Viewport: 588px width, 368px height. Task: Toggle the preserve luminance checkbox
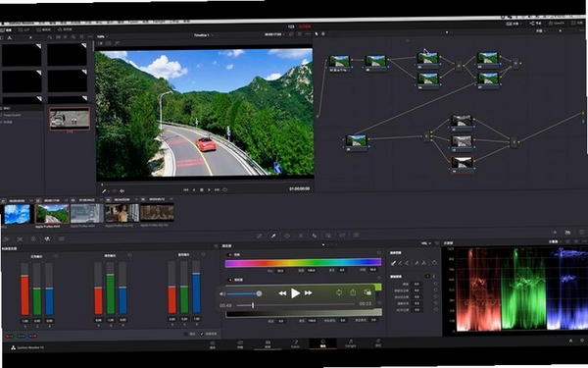[202, 334]
